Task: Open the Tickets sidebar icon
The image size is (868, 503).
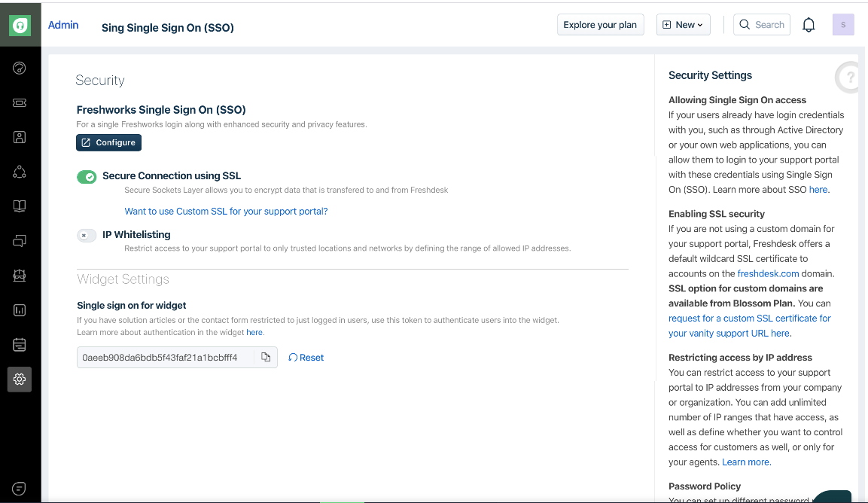Action: [x=20, y=102]
